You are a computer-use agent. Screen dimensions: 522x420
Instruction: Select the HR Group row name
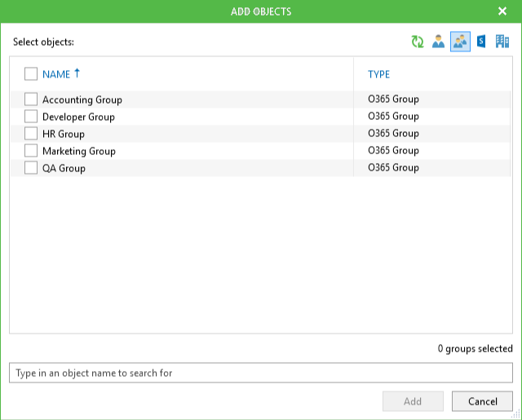tap(64, 134)
